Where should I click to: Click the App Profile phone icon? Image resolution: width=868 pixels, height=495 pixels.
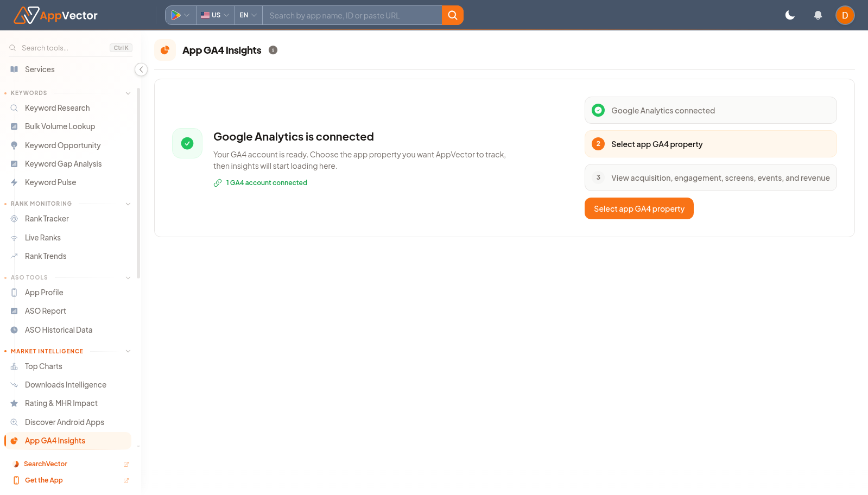pos(14,293)
